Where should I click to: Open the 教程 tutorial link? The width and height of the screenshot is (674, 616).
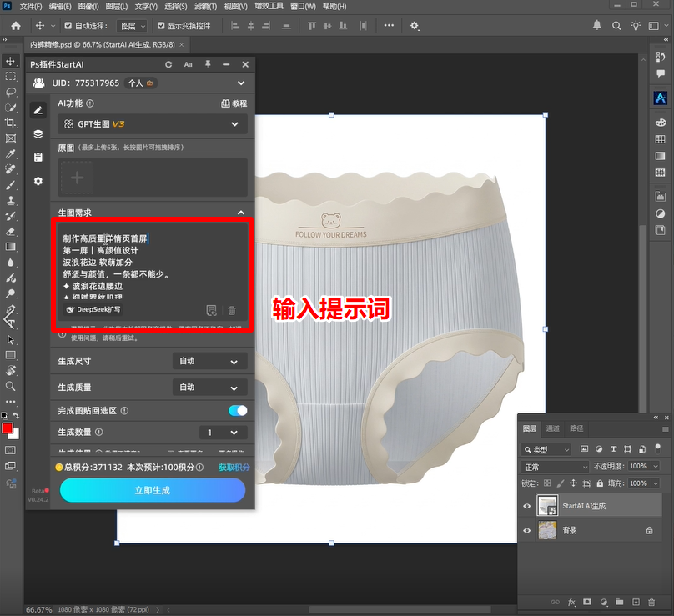click(234, 103)
